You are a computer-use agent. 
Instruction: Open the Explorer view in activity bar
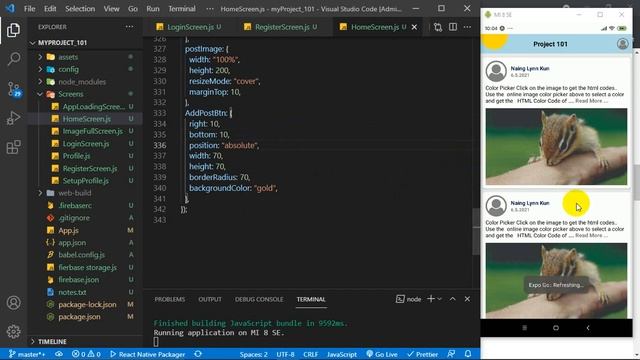pos(13,30)
